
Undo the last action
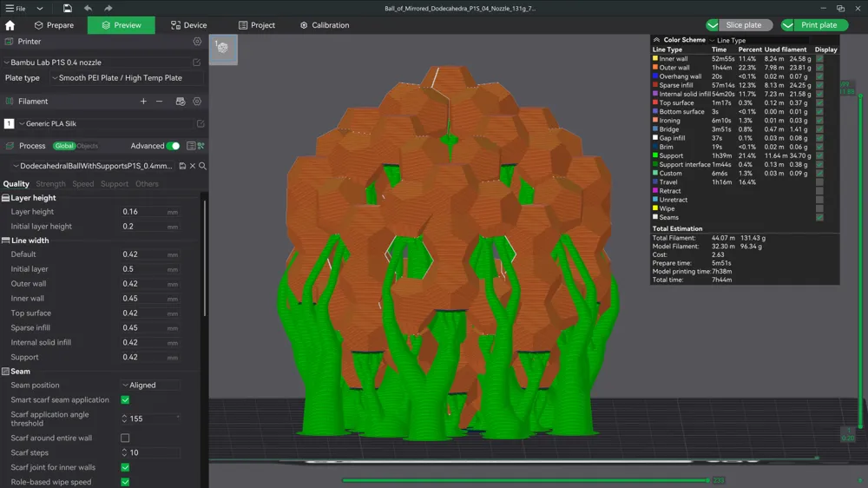tap(88, 9)
